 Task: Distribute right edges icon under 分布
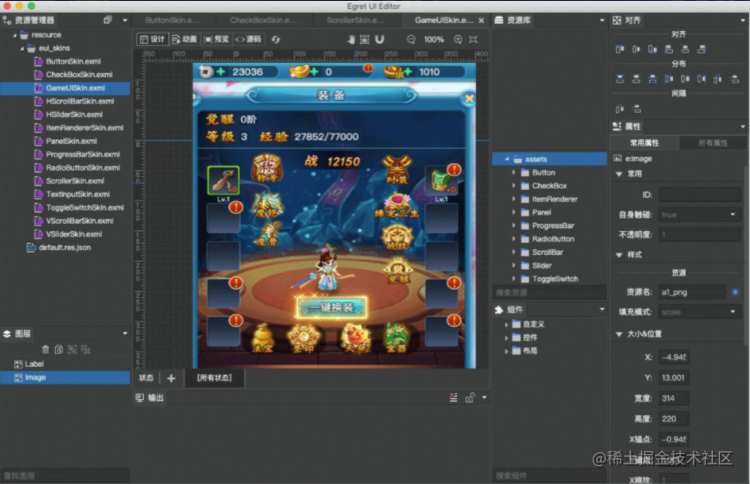(702, 79)
